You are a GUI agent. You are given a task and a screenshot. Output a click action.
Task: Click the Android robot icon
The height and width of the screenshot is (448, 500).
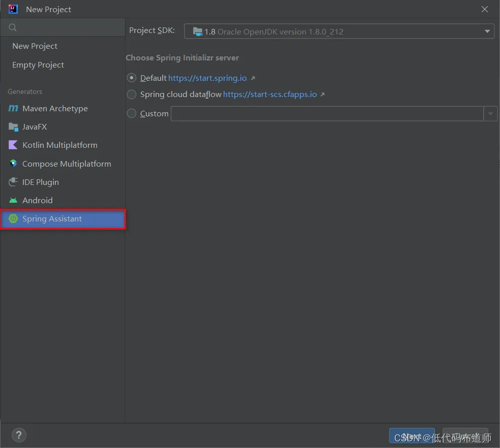13,201
